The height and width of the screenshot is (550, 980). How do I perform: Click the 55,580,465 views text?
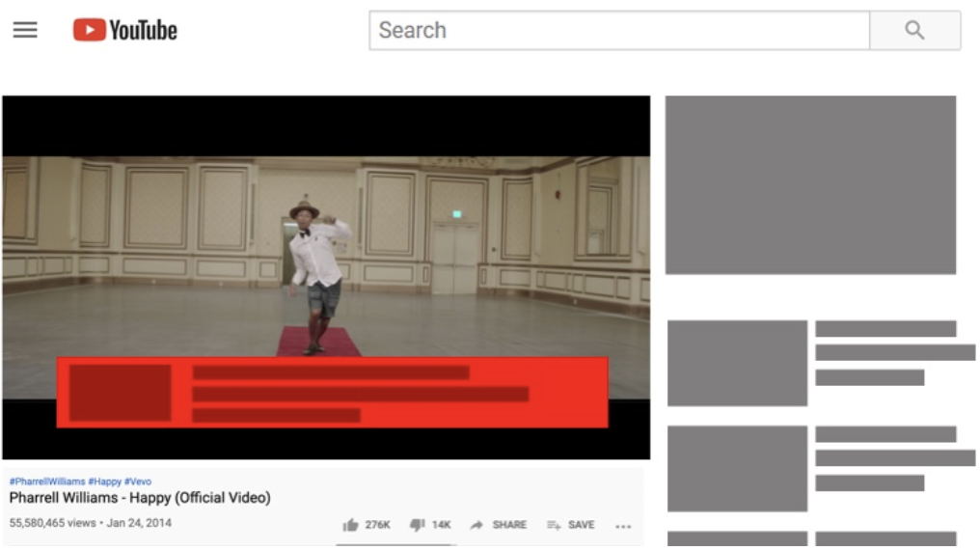point(52,523)
